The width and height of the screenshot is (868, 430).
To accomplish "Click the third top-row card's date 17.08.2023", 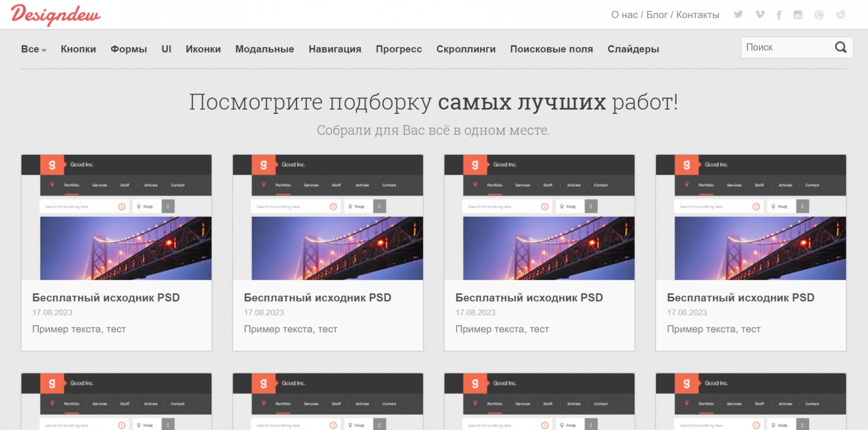I will (475, 313).
